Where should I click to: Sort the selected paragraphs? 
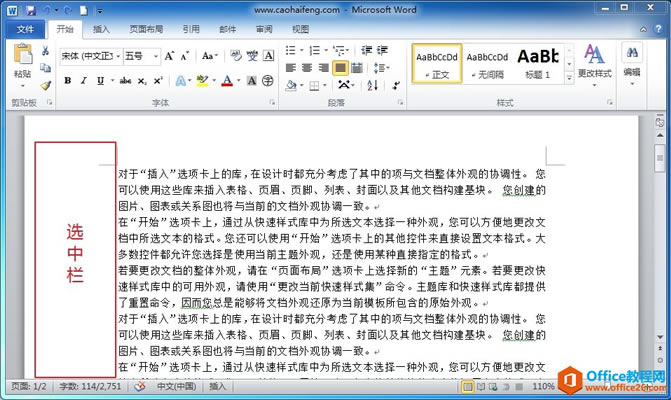coord(373,85)
